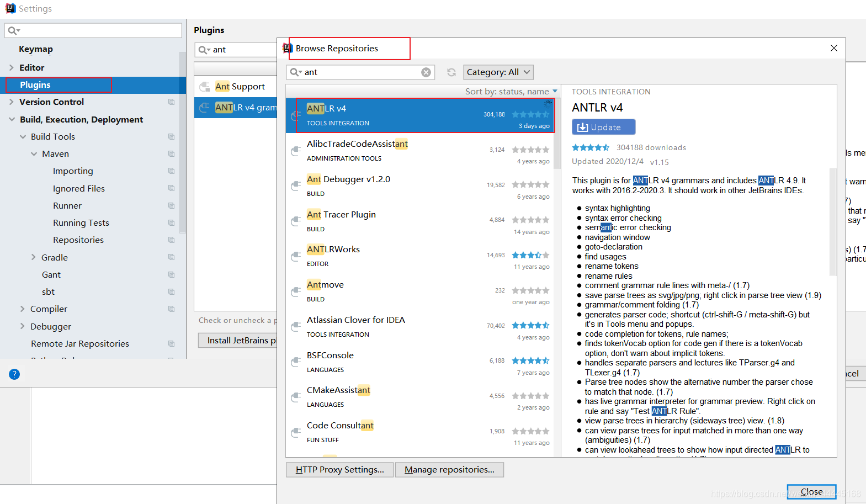Open Maven Ignored Files settings
The image size is (866, 504).
pos(79,188)
